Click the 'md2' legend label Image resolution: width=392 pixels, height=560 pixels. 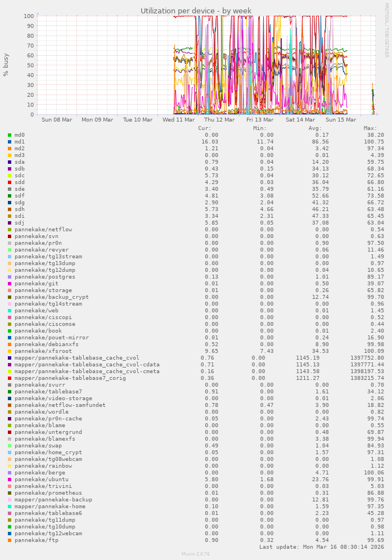tap(20, 149)
